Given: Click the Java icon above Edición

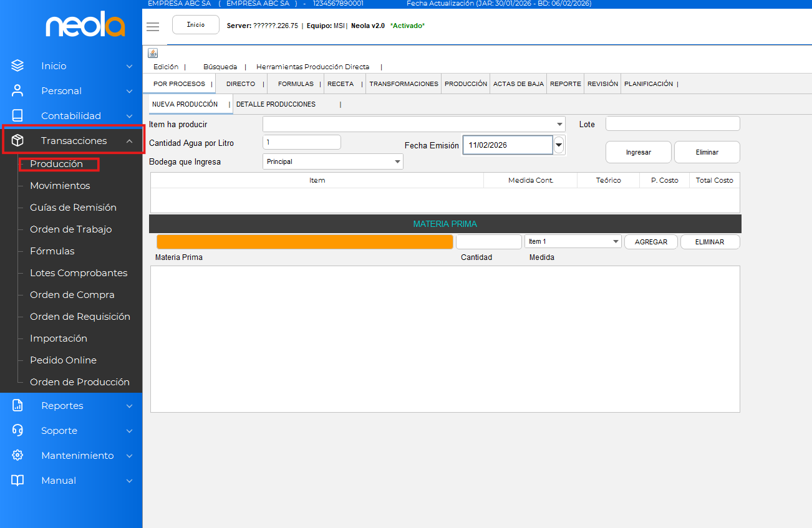Looking at the screenshot, I should [153, 53].
